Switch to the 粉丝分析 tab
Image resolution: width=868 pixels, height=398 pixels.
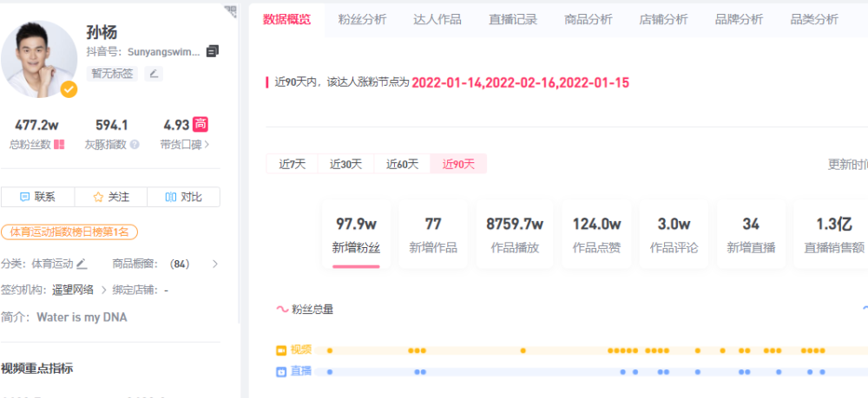tap(363, 19)
